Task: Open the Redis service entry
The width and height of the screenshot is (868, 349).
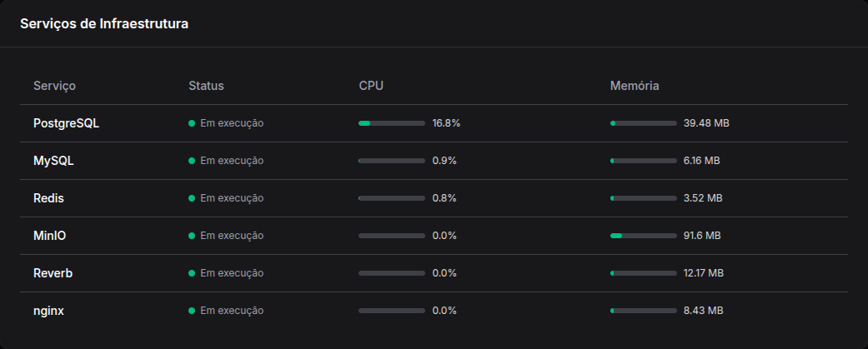Action: tap(48, 198)
